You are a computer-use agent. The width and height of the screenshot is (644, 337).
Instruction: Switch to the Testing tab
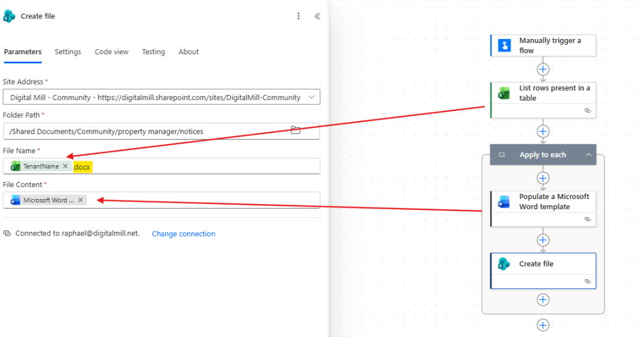click(153, 52)
